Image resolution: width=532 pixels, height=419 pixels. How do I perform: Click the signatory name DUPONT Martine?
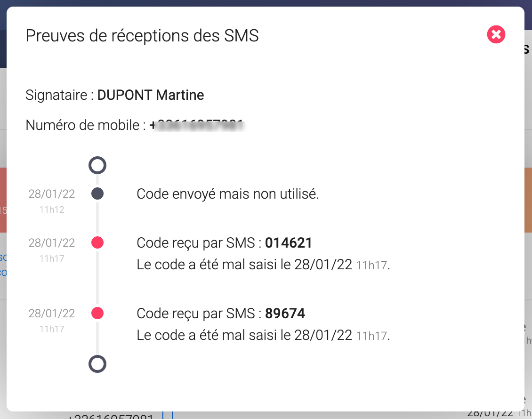pos(151,95)
